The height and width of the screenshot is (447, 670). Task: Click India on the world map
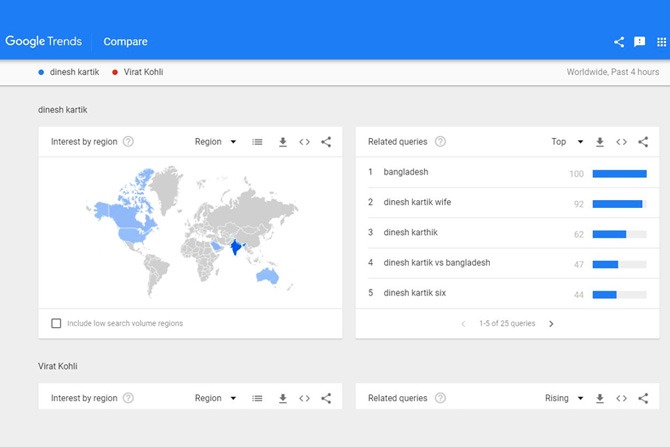click(235, 247)
